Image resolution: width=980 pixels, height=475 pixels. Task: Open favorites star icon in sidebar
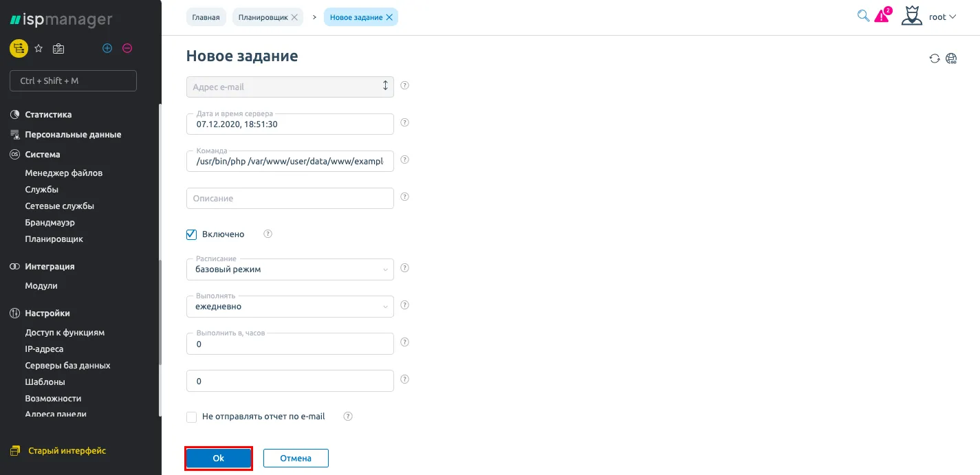click(39, 48)
